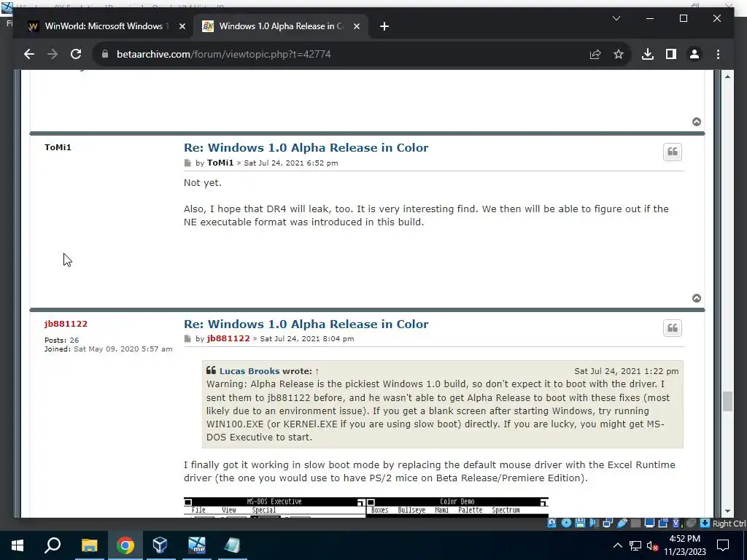The image size is (747, 560).
Task: Quote jb881122's post
Action: (x=672, y=328)
